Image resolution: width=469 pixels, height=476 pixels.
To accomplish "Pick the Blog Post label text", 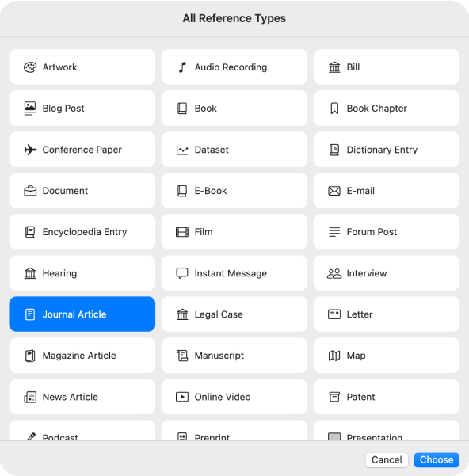I will pyautogui.click(x=63, y=109).
